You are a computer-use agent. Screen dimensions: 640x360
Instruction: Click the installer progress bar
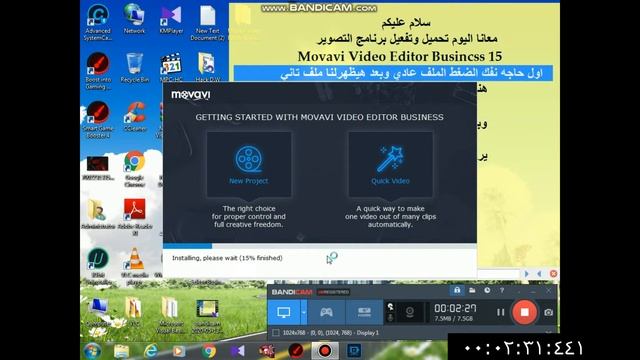tap(320, 246)
